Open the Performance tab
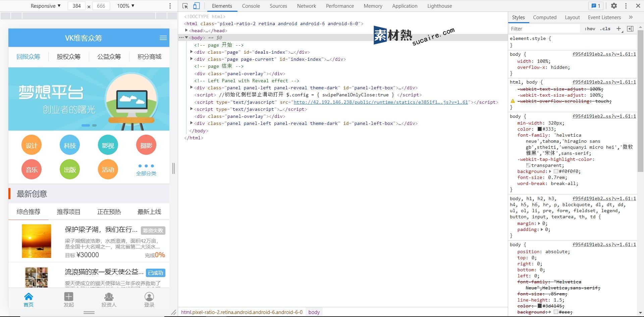This screenshot has width=644, height=317. click(x=340, y=6)
